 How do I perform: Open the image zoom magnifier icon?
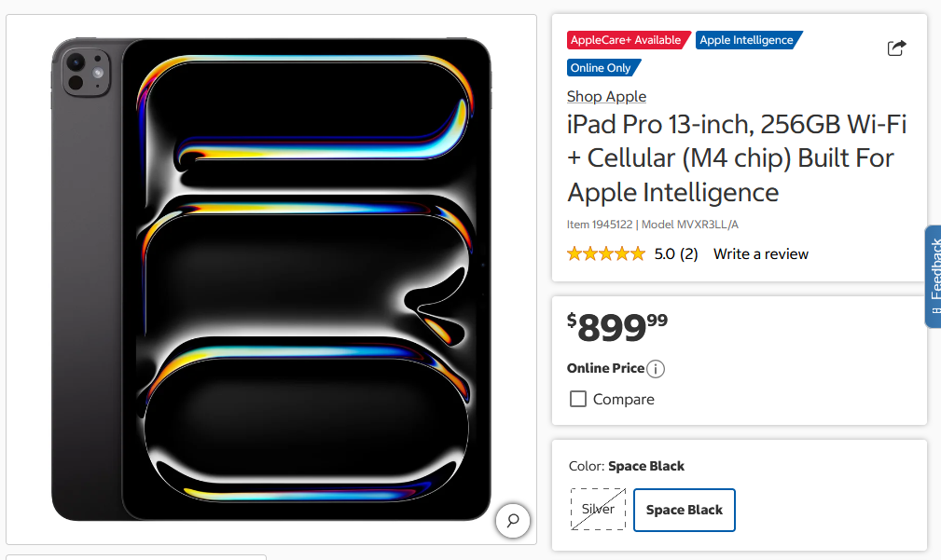click(513, 521)
